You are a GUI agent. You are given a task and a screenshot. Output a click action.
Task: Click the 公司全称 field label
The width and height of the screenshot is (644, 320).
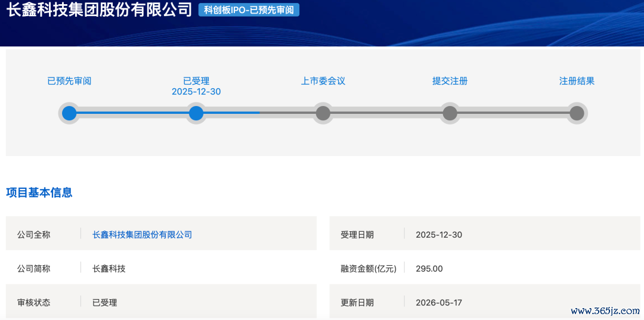33,235
